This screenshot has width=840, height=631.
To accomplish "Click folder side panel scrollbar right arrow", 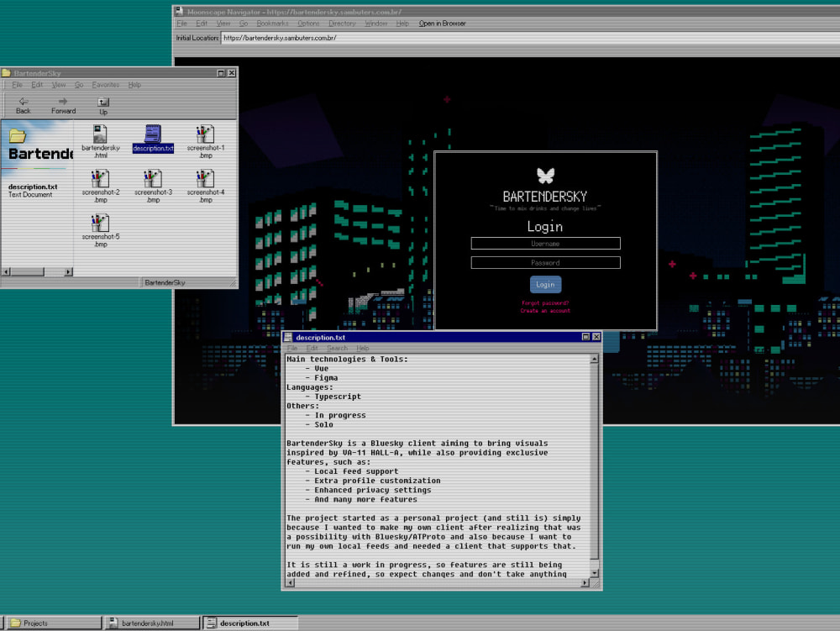I will pos(68,272).
